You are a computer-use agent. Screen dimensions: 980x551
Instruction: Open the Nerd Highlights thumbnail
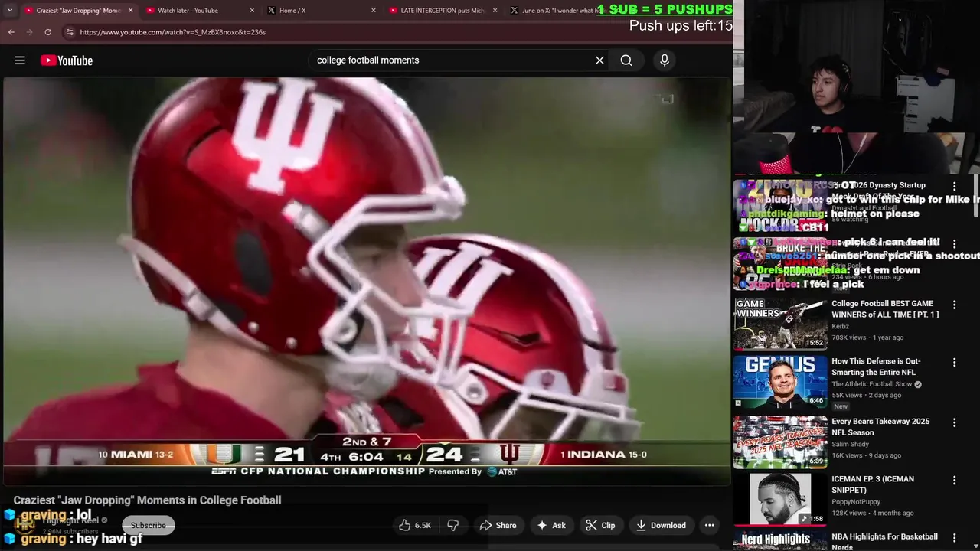pos(779,541)
